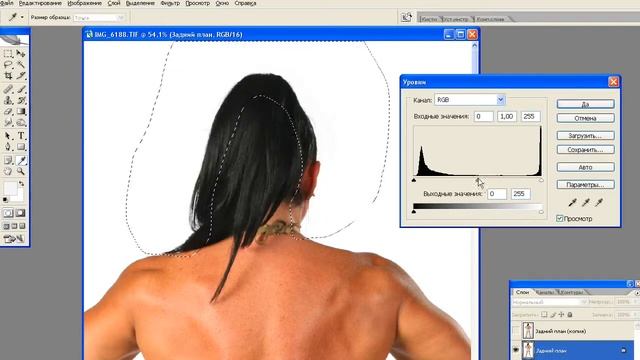Switch to the Каналы tab
The height and width of the screenshot is (360, 640).
click(545, 292)
